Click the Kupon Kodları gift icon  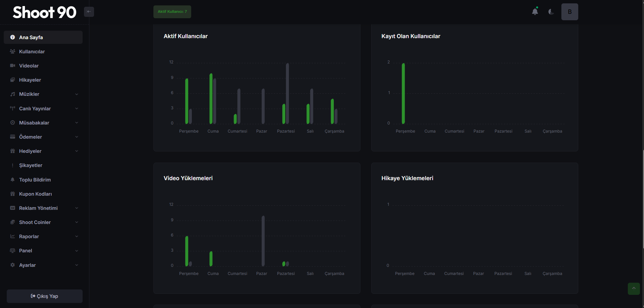[x=12, y=194]
